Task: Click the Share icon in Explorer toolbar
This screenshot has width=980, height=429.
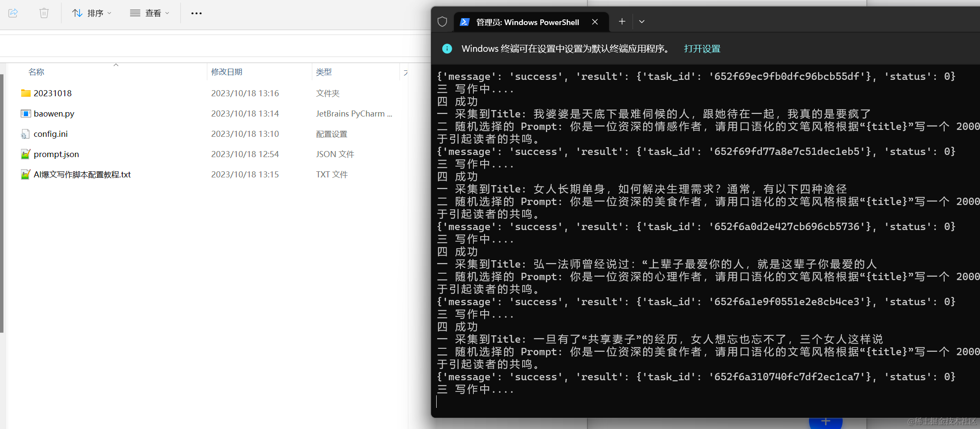Action: click(13, 13)
